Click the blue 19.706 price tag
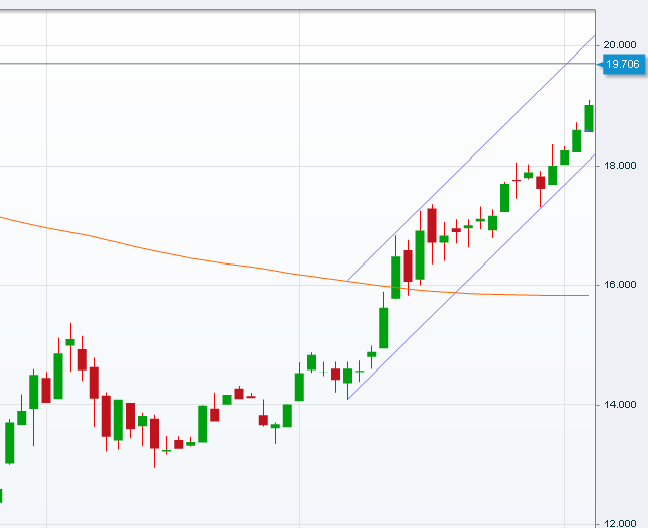Image resolution: width=648 pixels, height=528 pixels. 621,65
